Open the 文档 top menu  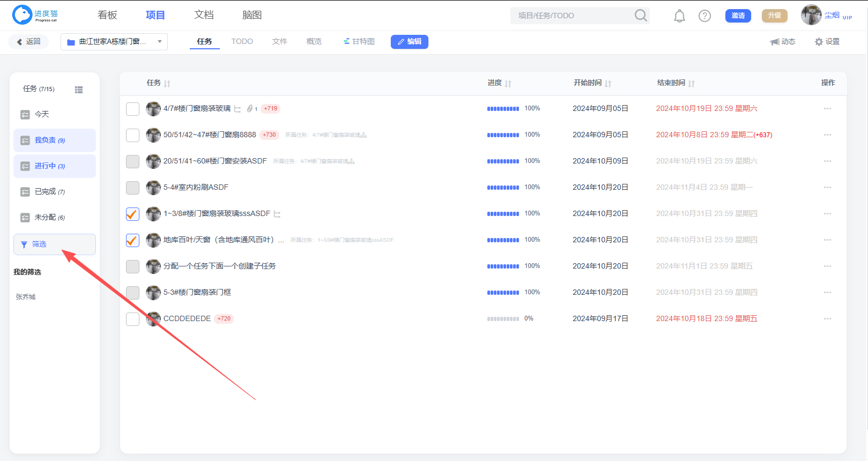coord(204,15)
